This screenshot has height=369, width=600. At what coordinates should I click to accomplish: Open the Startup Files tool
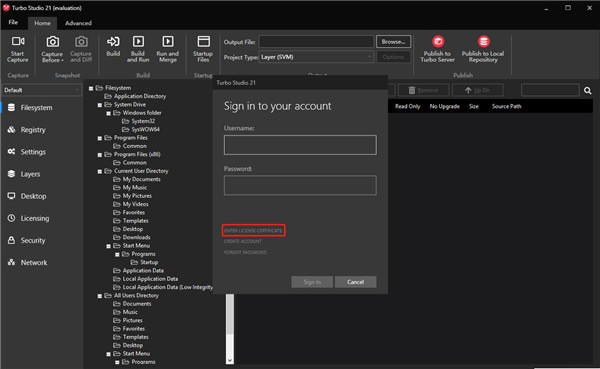point(203,49)
